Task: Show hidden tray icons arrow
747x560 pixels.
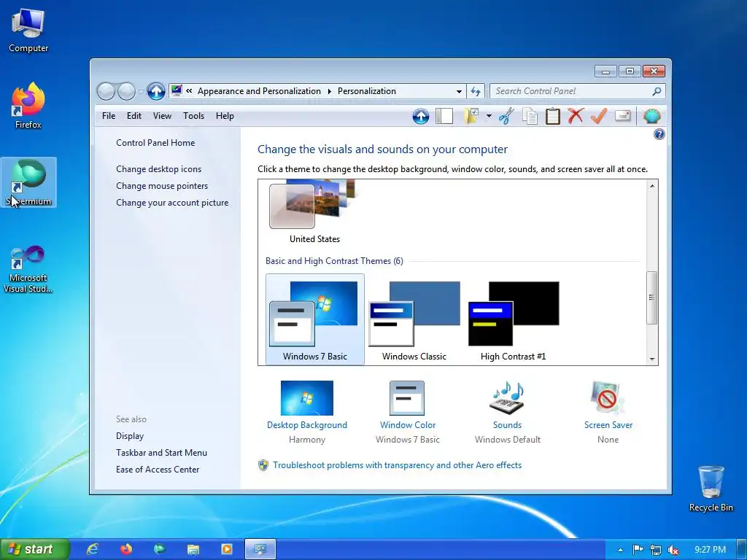Action: (620, 550)
